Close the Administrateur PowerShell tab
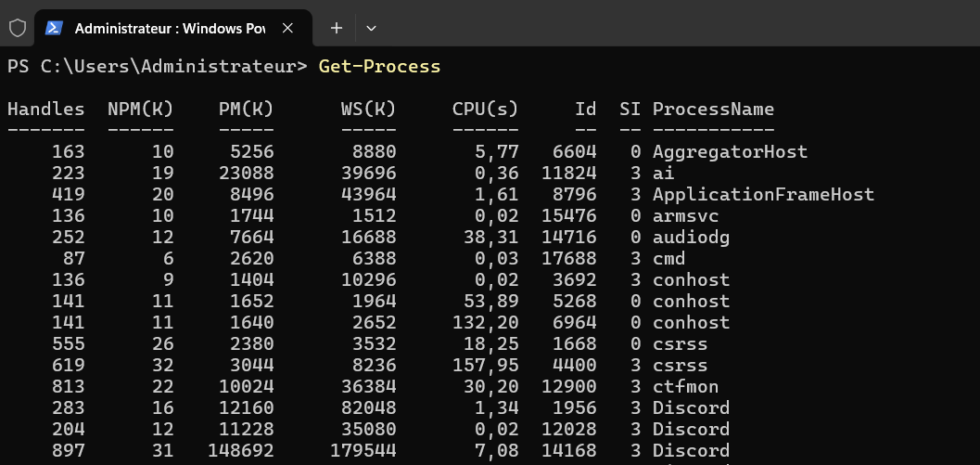This screenshot has height=465, width=980. pos(288,28)
